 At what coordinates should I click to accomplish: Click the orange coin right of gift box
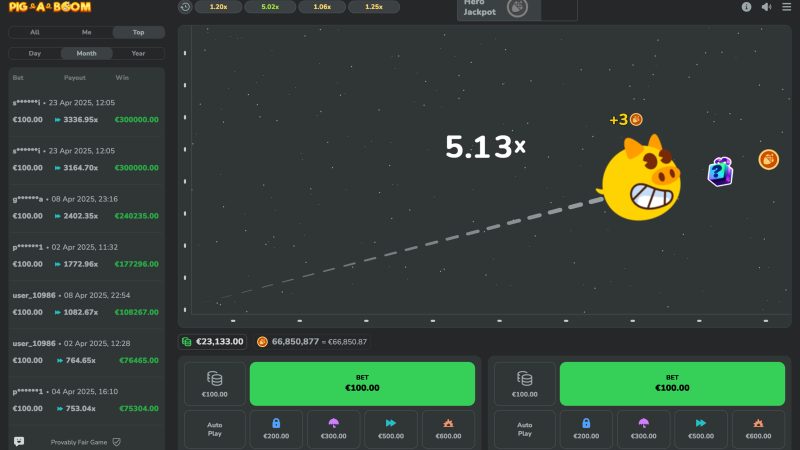tap(768, 159)
